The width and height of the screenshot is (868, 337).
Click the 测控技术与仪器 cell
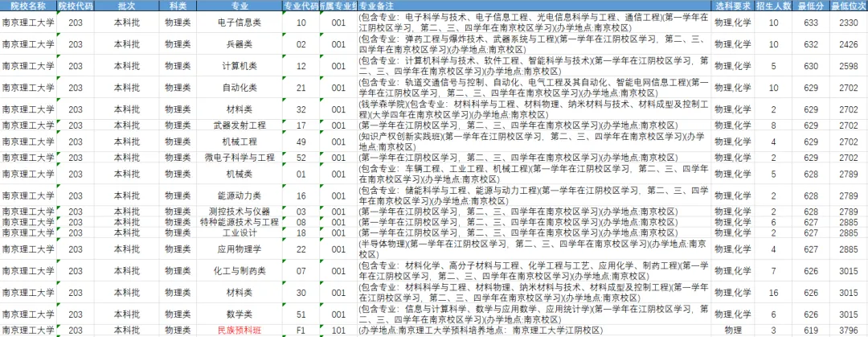tap(240, 212)
